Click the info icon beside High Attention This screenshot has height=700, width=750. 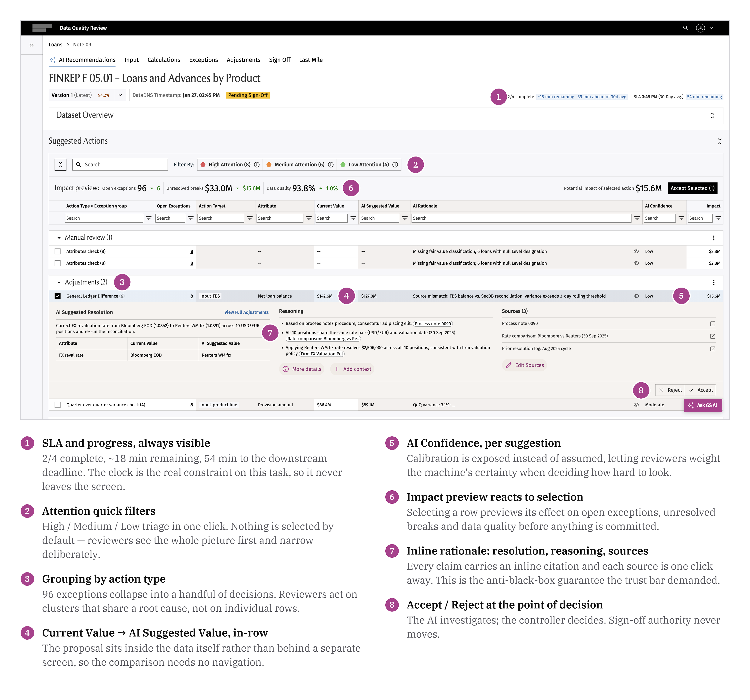click(x=256, y=164)
